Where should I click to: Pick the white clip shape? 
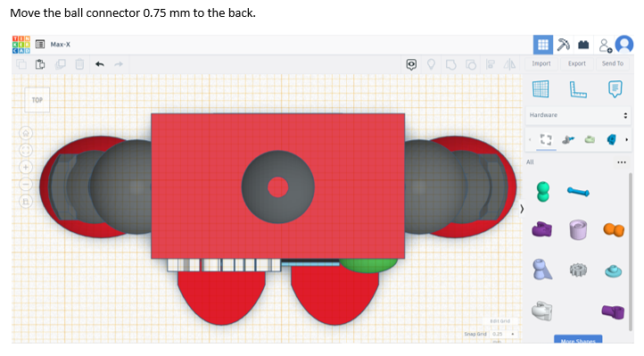(541, 311)
